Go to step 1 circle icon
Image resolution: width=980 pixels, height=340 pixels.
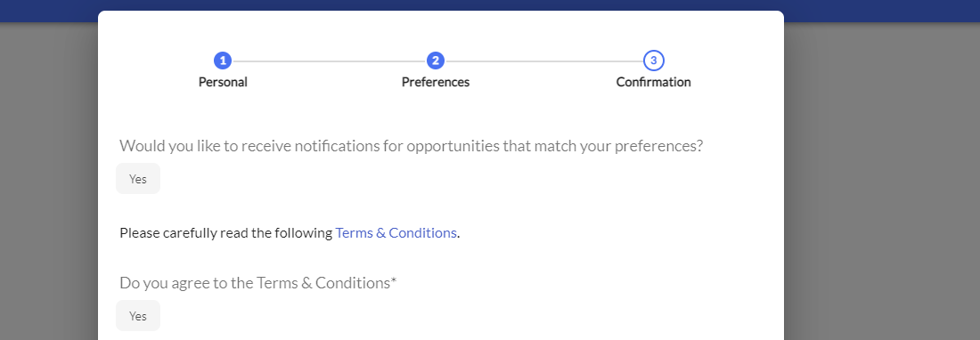pyautogui.click(x=223, y=61)
